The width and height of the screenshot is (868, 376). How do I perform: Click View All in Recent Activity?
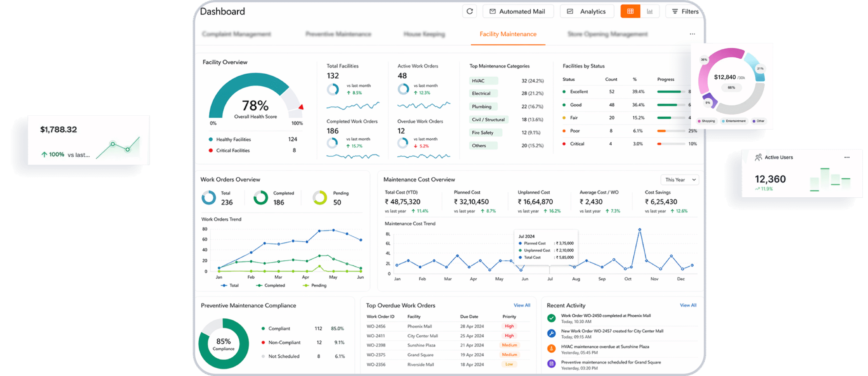(x=688, y=305)
